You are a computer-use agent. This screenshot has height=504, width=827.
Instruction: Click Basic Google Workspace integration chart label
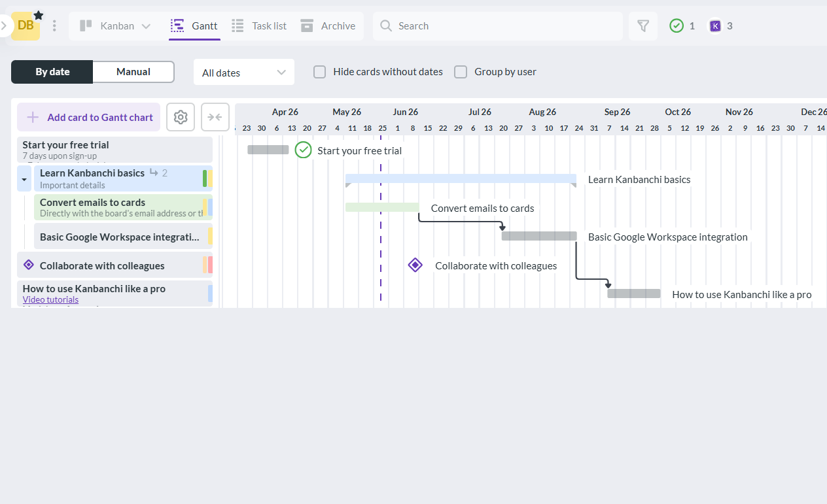(x=668, y=237)
